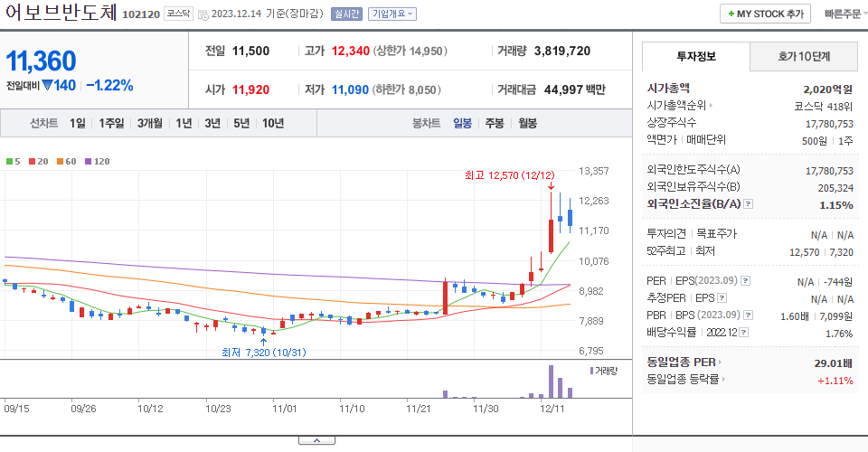Screen dimensions: 868x452
Task: Click the change rate -1.22%
Action: click(109, 86)
